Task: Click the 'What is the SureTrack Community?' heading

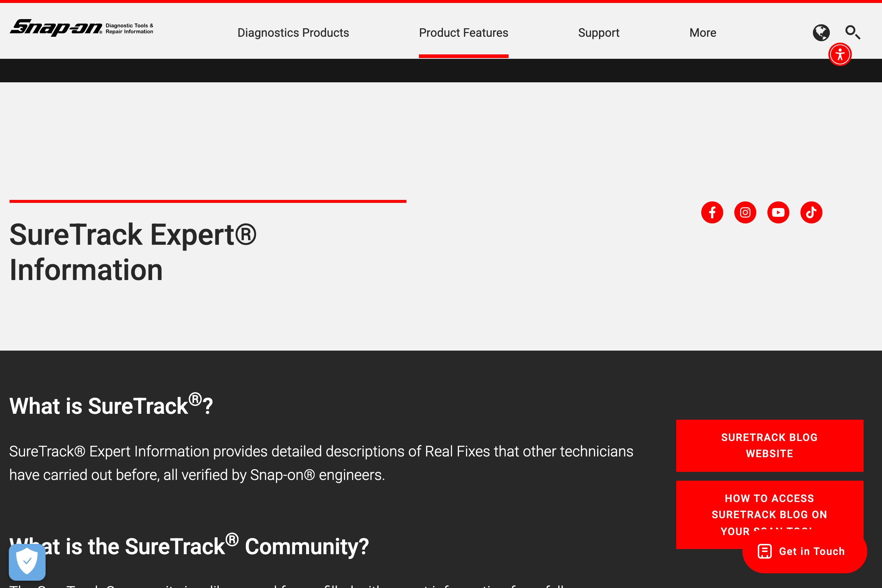Action: click(x=189, y=545)
